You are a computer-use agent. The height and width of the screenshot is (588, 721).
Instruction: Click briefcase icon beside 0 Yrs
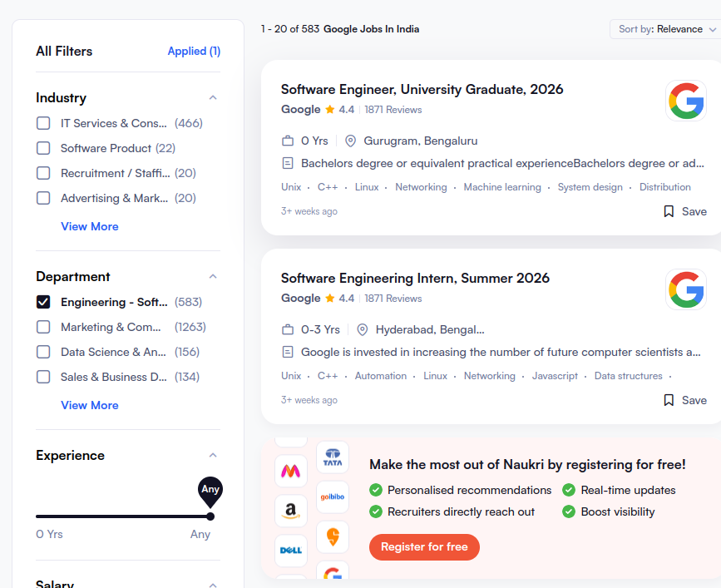click(x=288, y=141)
